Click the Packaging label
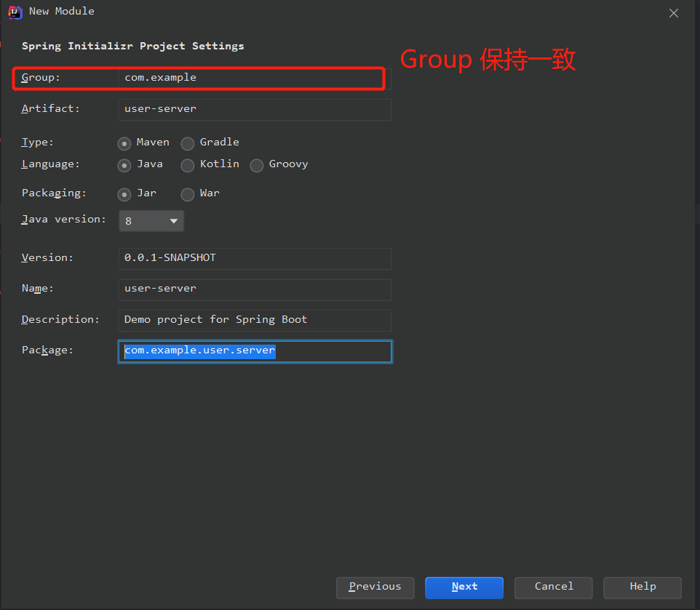 click(54, 193)
